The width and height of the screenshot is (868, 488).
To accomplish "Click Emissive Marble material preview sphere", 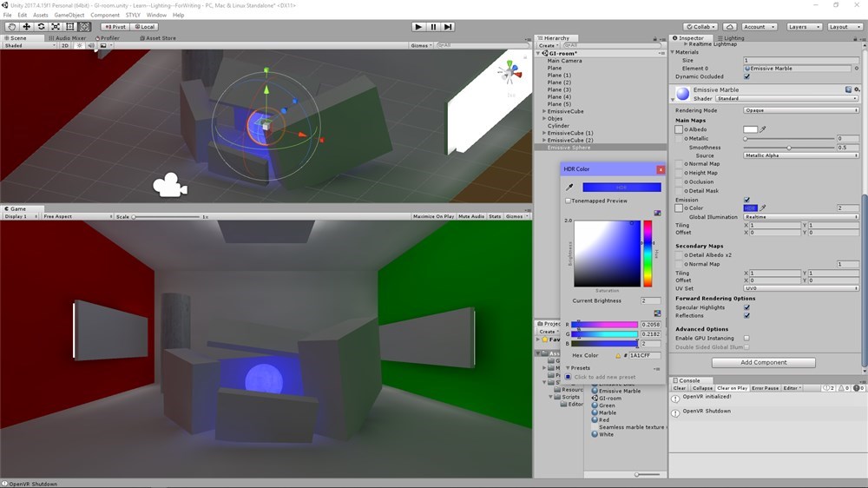I will tap(683, 93).
